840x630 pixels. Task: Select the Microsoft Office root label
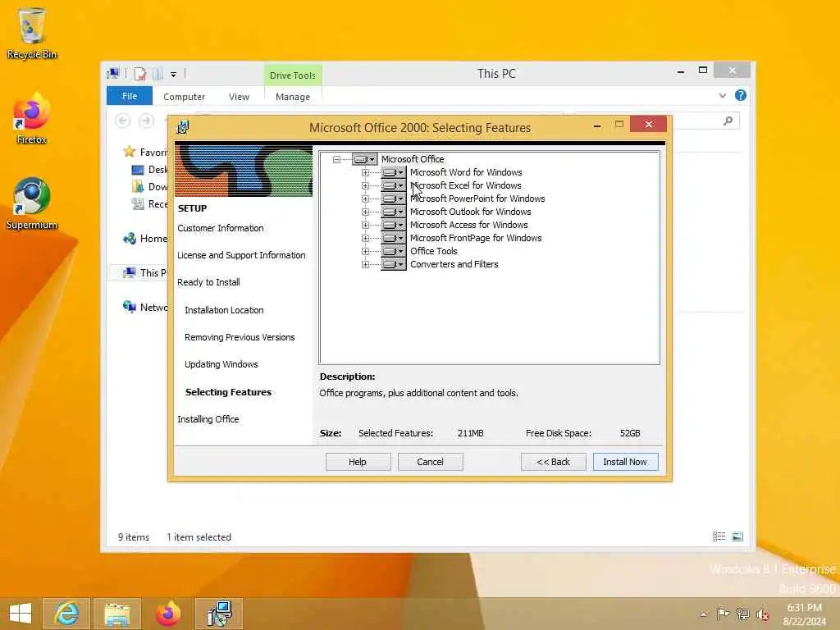[413, 159]
